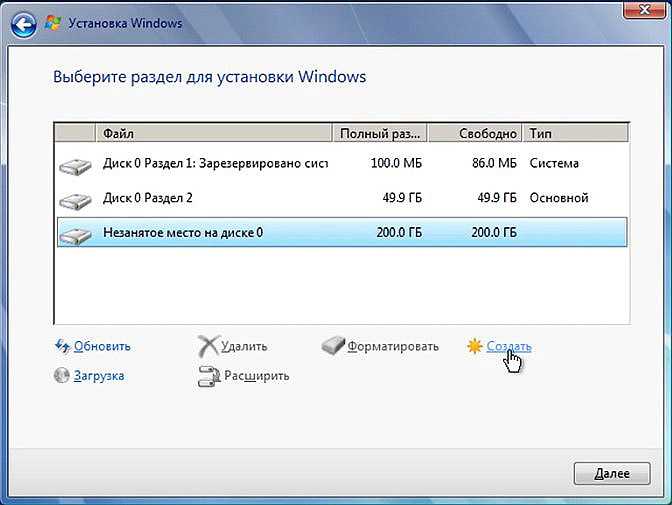Proceed with the Далее button

[x=612, y=474]
